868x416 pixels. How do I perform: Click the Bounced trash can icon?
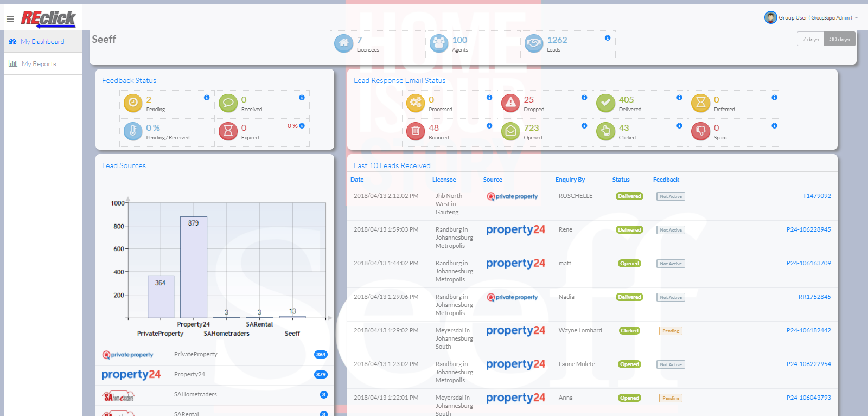point(416,131)
